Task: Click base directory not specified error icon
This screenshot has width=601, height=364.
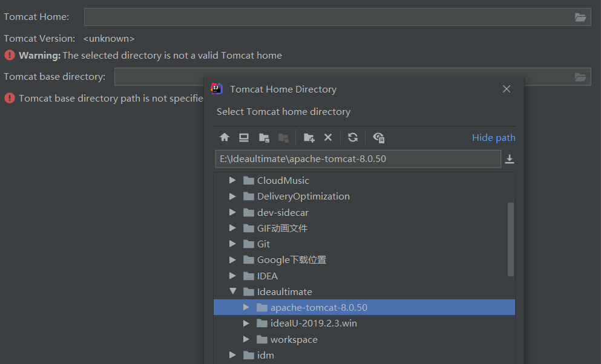Action: (x=10, y=98)
